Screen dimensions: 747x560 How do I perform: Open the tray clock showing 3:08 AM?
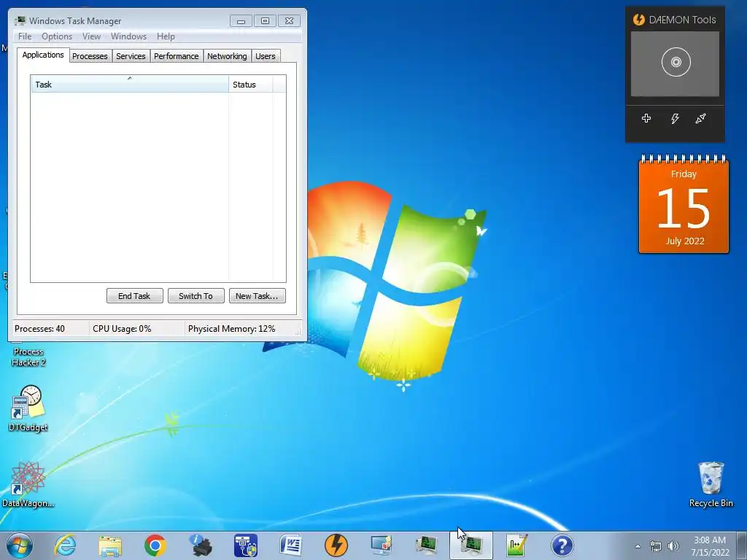710,546
